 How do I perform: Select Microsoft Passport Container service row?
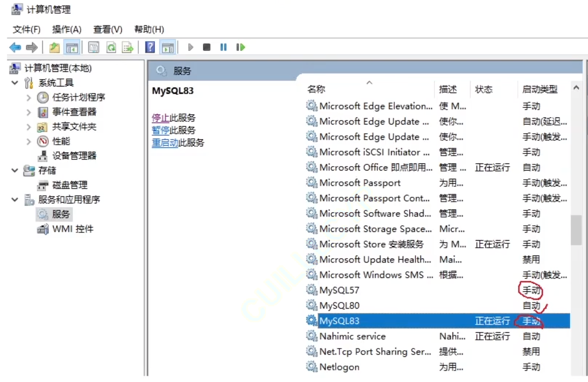point(438,198)
